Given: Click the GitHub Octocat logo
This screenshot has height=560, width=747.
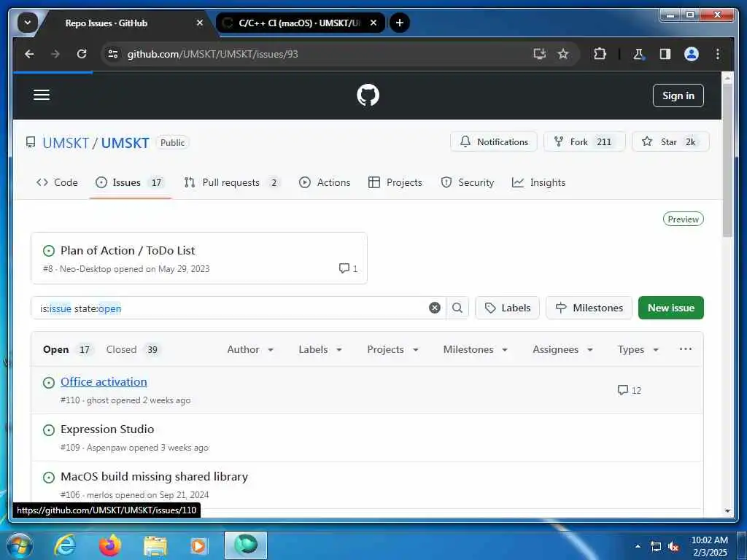Looking at the screenshot, I should click(368, 95).
